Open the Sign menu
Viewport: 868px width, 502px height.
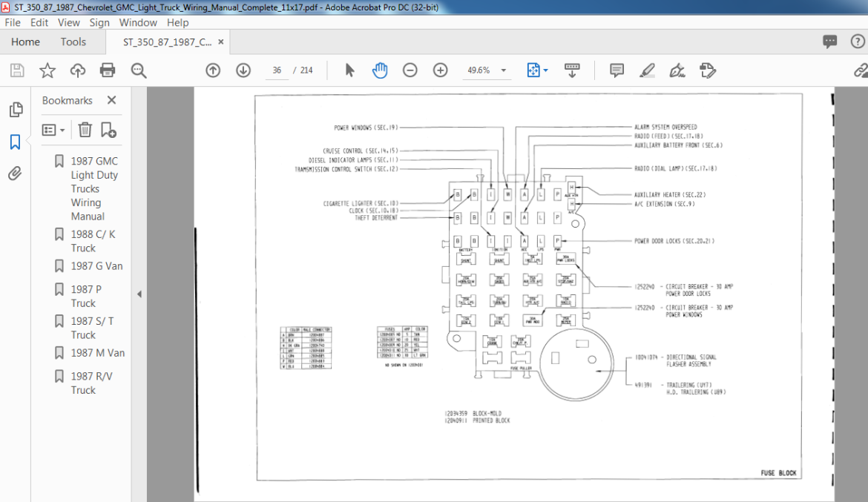coord(99,23)
